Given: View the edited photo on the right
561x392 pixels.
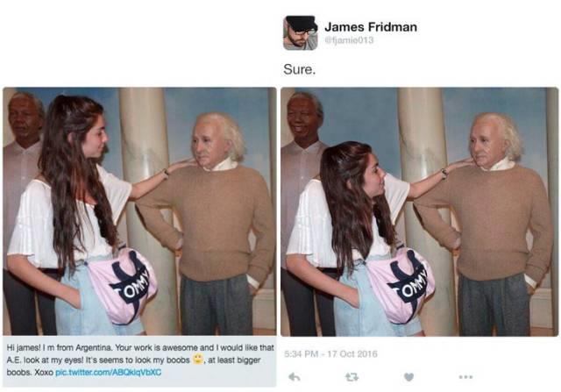Looking at the screenshot, I should coord(419,211).
